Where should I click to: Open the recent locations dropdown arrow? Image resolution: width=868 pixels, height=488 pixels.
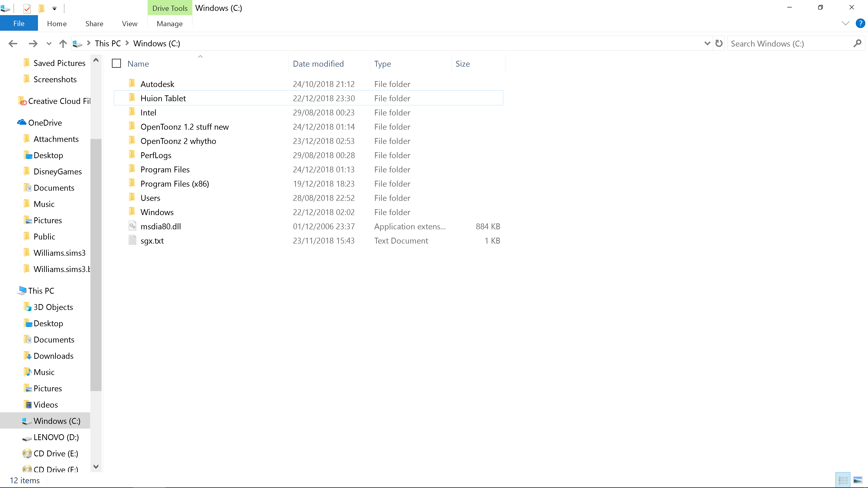pos(49,43)
